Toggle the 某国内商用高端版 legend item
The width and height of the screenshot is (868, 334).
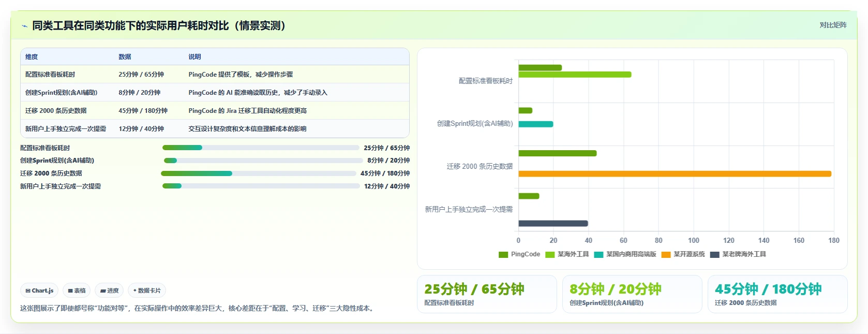coord(625,254)
